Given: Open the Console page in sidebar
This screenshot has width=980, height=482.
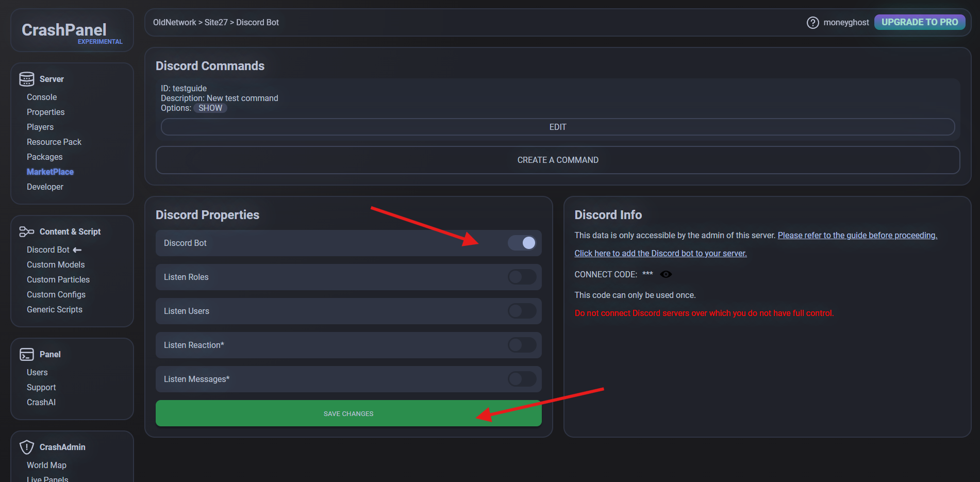Looking at the screenshot, I should click(42, 97).
